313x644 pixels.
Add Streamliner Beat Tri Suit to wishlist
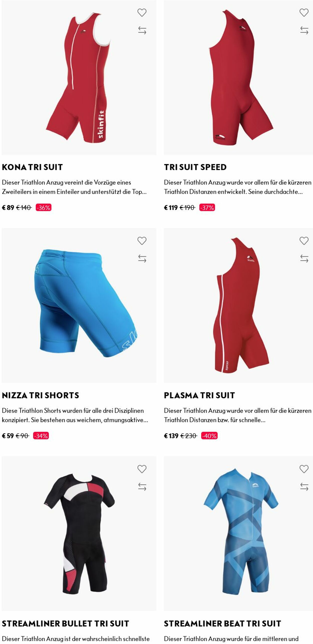pyautogui.click(x=304, y=469)
